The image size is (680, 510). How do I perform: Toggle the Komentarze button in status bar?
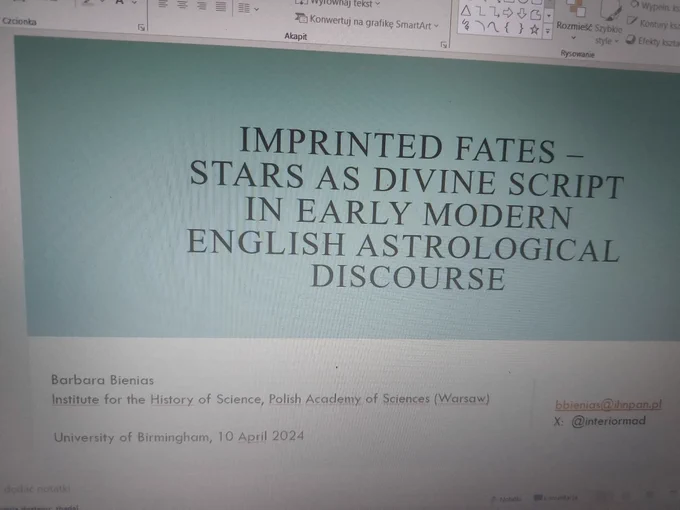click(x=556, y=498)
